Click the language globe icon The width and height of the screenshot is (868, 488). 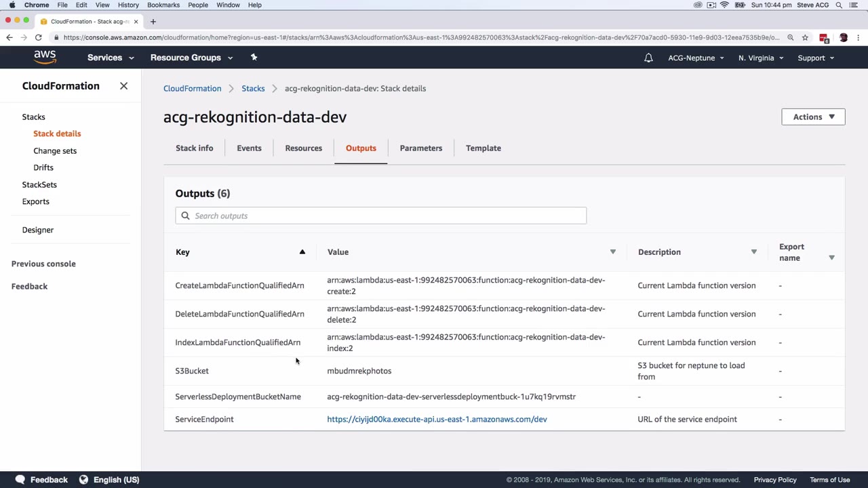pos(83,480)
